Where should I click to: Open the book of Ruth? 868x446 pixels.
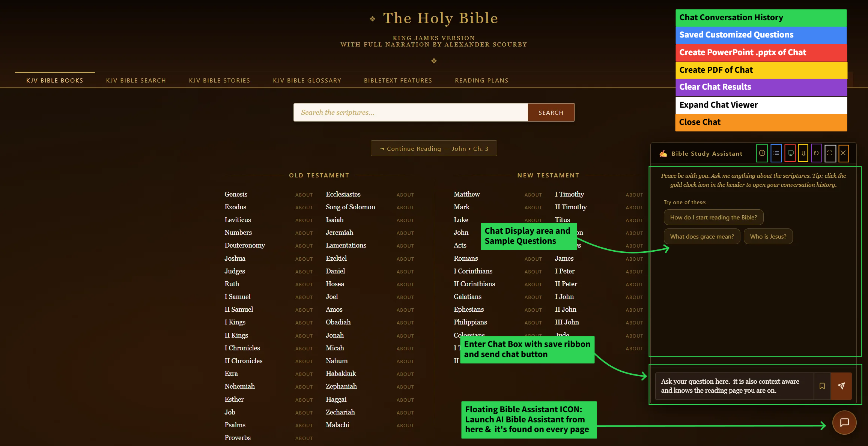coord(232,284)
